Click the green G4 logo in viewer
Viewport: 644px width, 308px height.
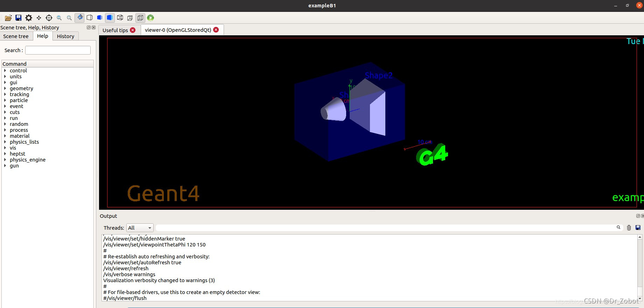(x=432, y=155)
